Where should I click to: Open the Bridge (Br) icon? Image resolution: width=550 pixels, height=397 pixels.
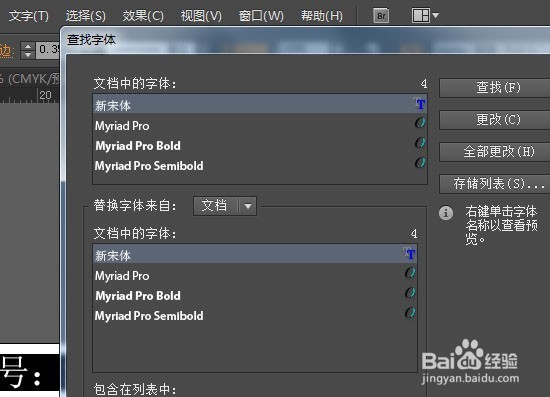[x=381, y=16]
